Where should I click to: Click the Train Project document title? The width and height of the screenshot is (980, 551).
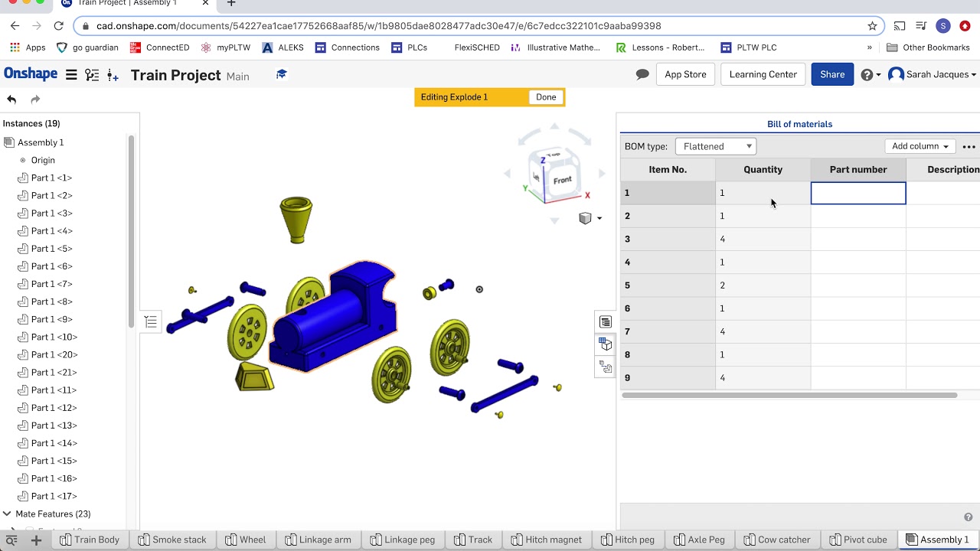coord(175,75)
